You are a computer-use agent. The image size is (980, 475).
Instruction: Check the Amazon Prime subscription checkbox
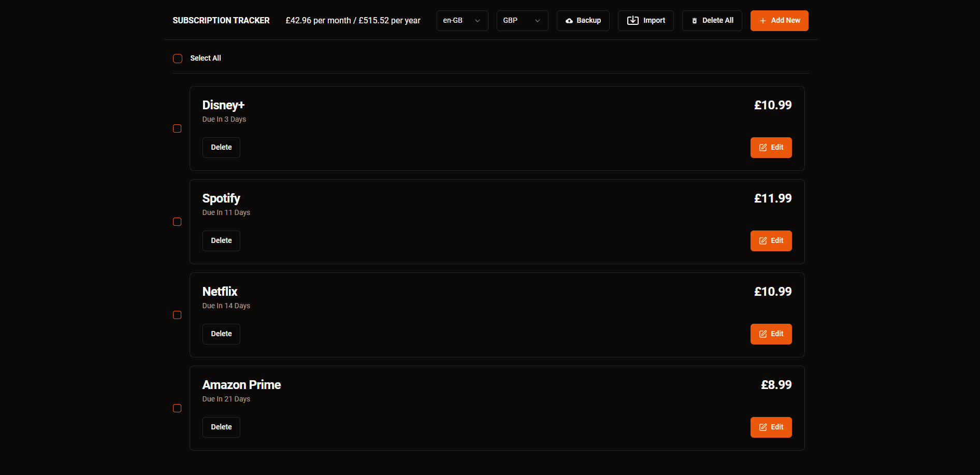pos(177,408)
